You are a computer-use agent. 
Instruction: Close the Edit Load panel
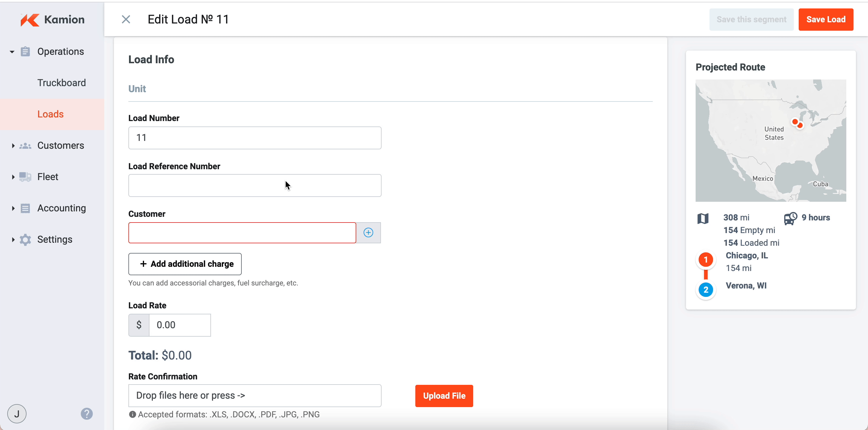click(x=126, y=20)
